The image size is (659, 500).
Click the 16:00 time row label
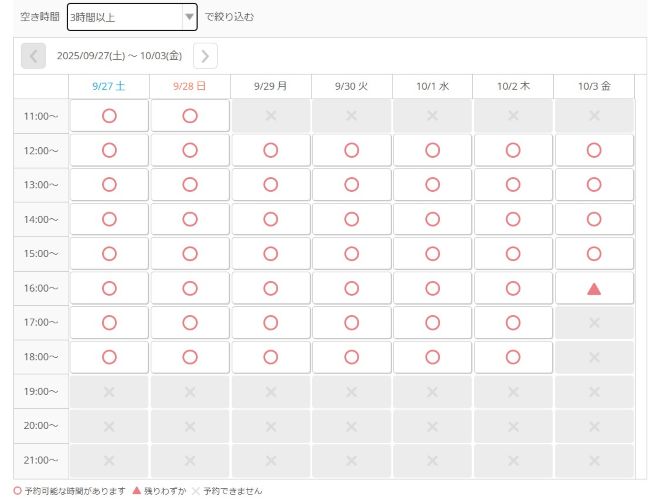(x=41, y=288)
